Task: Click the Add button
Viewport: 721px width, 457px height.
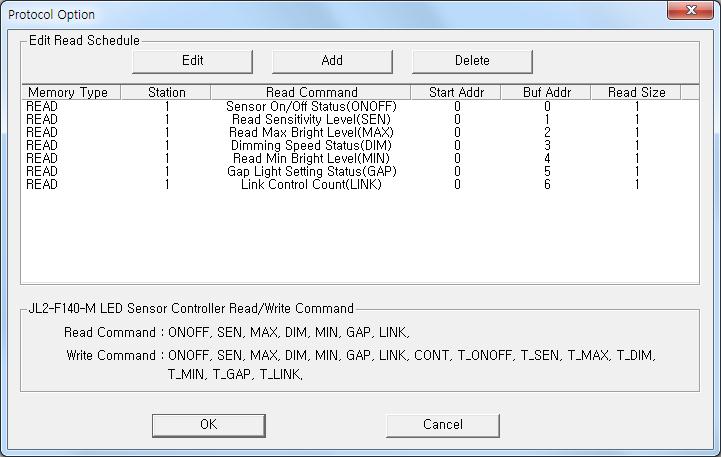Action: [332, 61]
